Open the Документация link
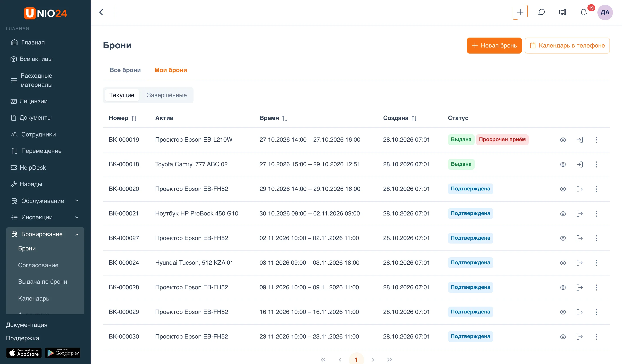Viewport: 622px width, 364px height. [27, 325]
